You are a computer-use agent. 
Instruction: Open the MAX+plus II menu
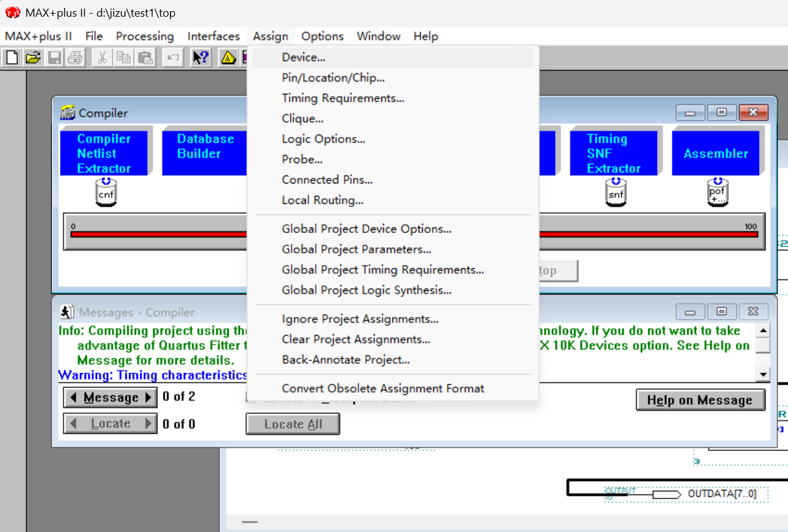[38, 36]
